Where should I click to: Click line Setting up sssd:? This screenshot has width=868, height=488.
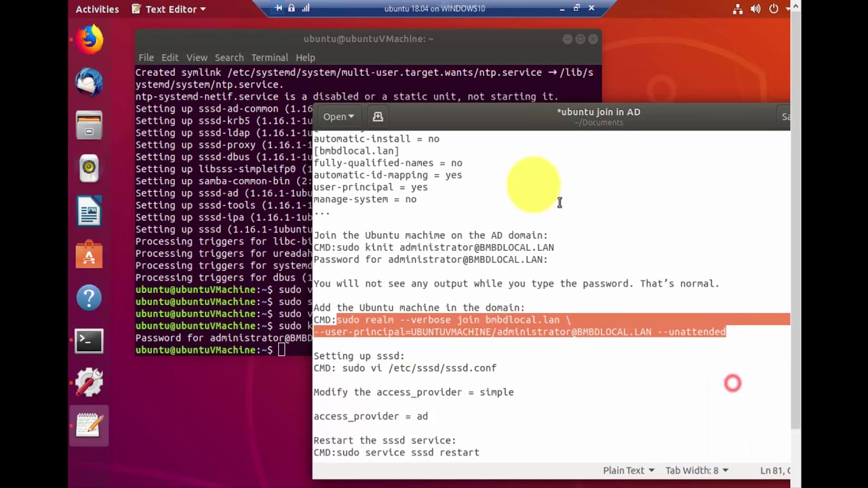click(359, 356)
